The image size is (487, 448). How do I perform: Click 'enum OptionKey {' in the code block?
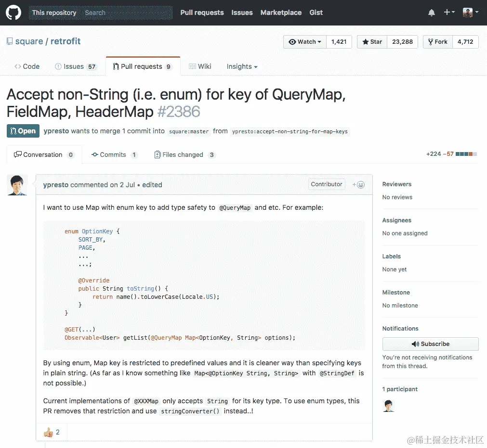pyautogui.click(x=92, y=231)
